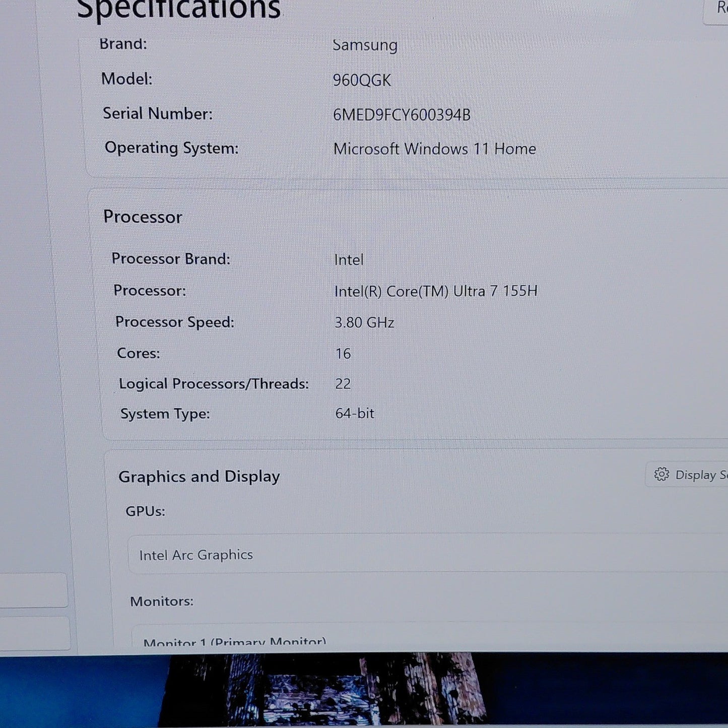Click the Model label
The height and width of the screenshot is (728, 728).
[126, 79]
